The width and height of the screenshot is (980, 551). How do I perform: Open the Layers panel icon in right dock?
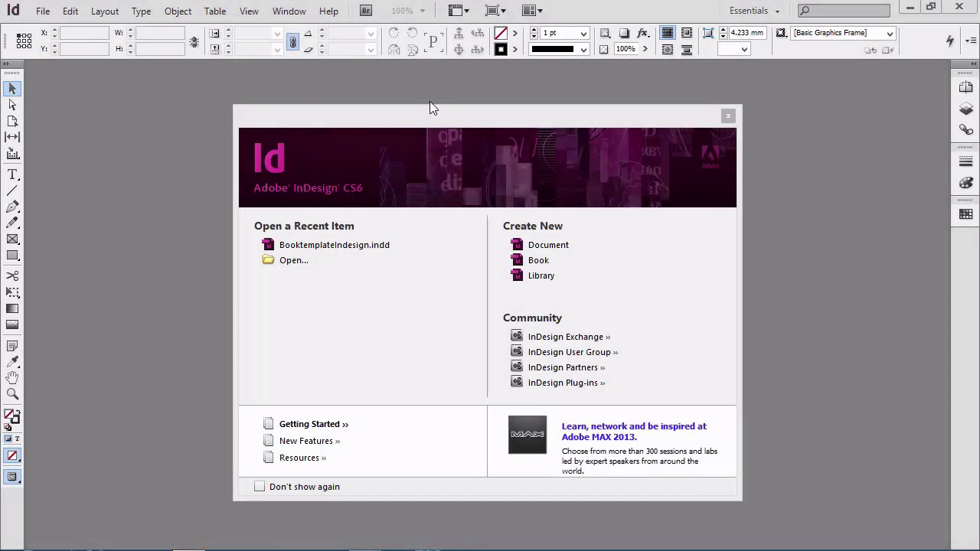(965, 109)
